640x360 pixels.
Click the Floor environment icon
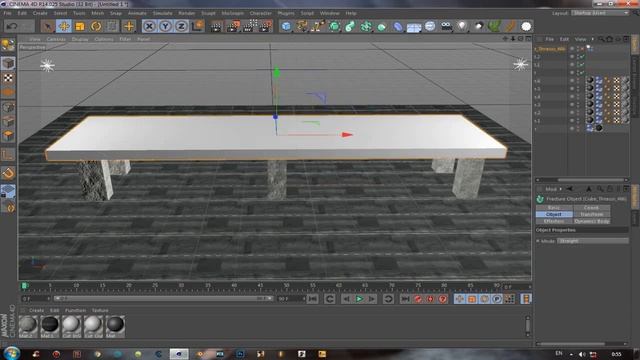[x=414, y=27]
